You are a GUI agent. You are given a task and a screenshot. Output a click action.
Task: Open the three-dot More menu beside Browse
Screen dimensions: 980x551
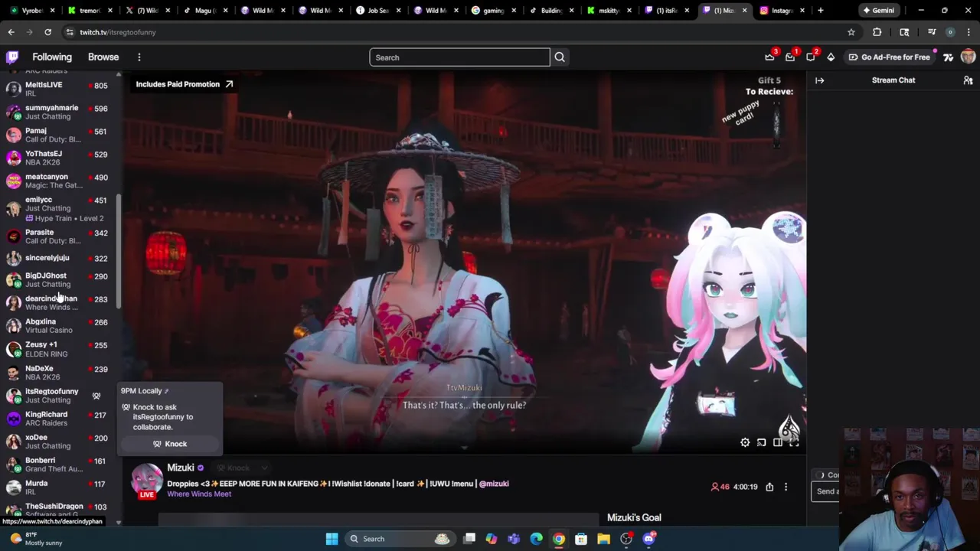pos(139,57)
